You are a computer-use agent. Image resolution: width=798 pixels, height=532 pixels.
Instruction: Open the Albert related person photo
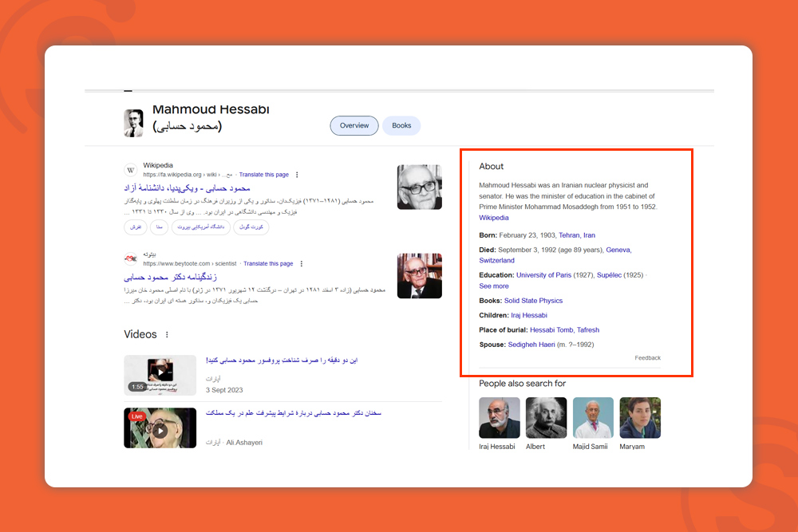[546, 418]
